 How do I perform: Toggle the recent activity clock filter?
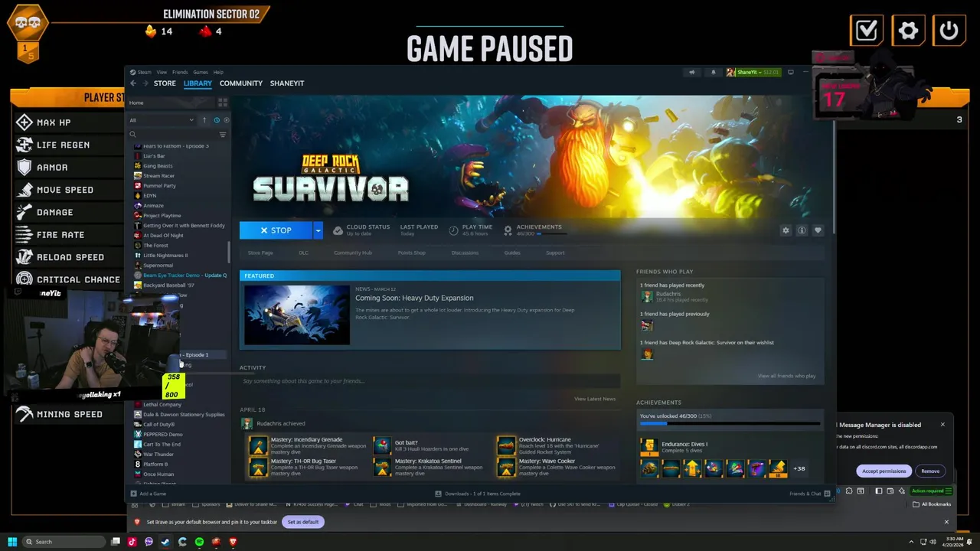[x=217, y=120]
